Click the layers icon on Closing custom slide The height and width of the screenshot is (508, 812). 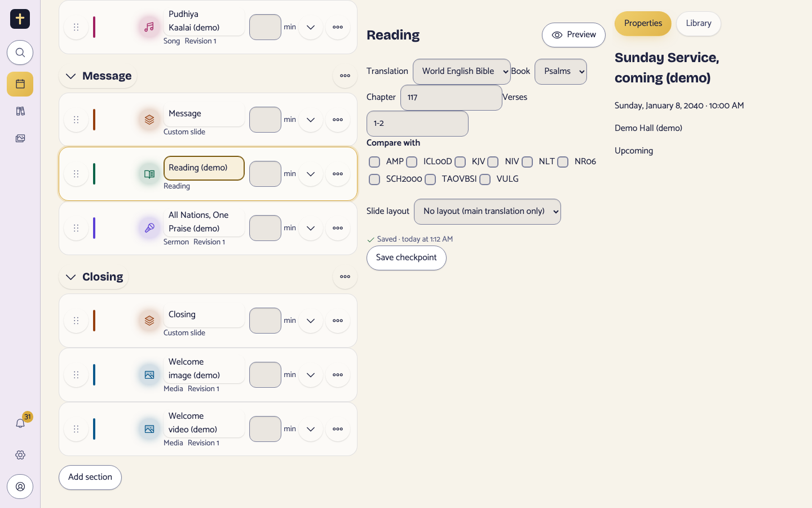click(149, 321)
